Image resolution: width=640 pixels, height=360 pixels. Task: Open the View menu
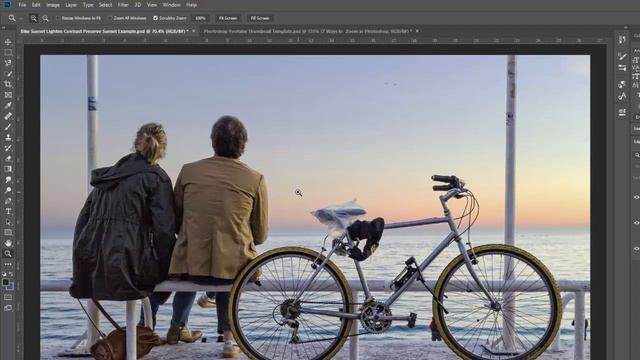pyautogui.click(x=151, y=5)
